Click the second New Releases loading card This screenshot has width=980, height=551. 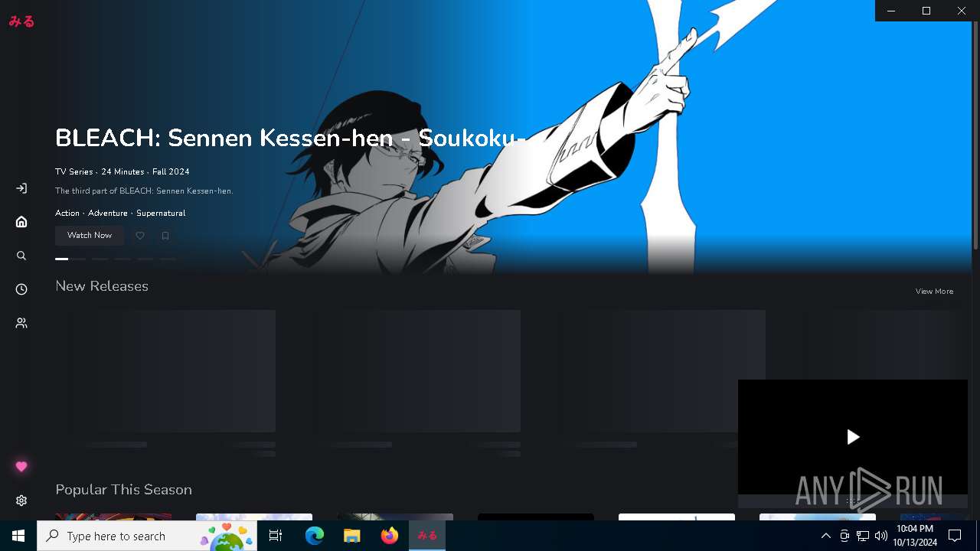click(x=410, y=371)
